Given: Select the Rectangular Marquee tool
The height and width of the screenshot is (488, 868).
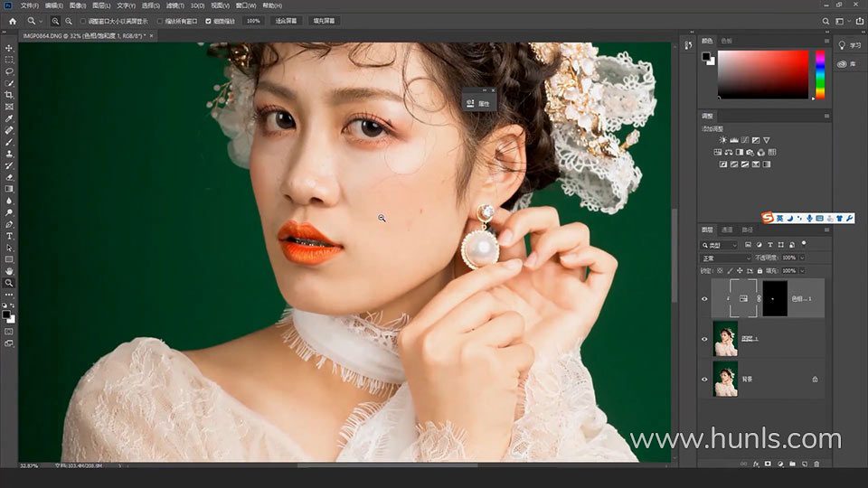Looking at the screenshot, I should (x=9, y=60).
